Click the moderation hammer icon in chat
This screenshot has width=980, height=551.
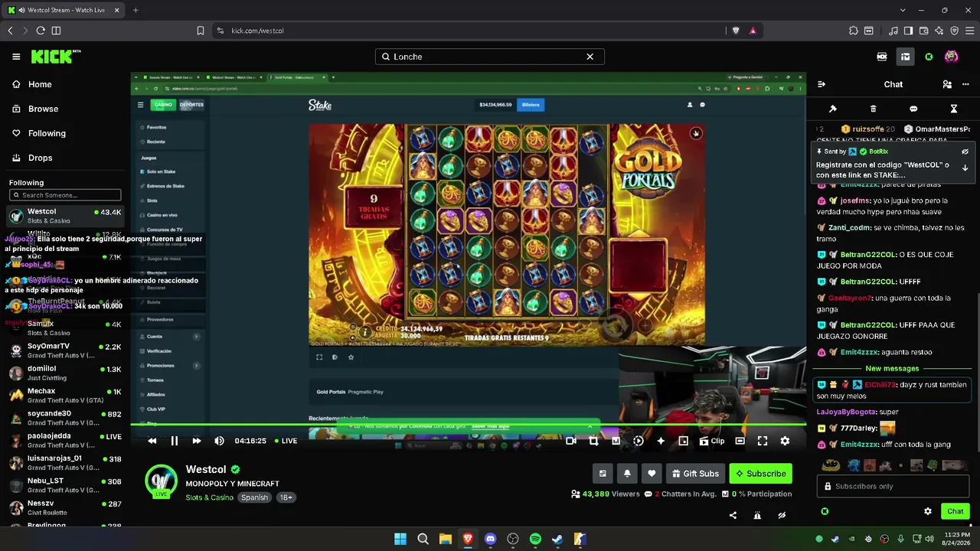coord(833,109)
